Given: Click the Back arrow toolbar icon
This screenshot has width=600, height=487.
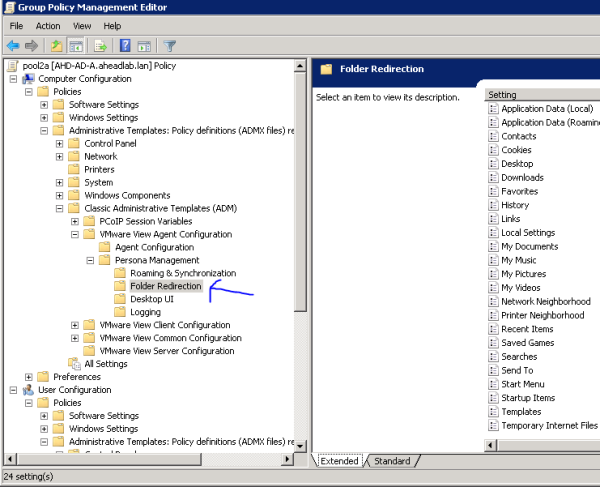Looking at the screenshot, I should pyautogui.click(x=12, y=45).
